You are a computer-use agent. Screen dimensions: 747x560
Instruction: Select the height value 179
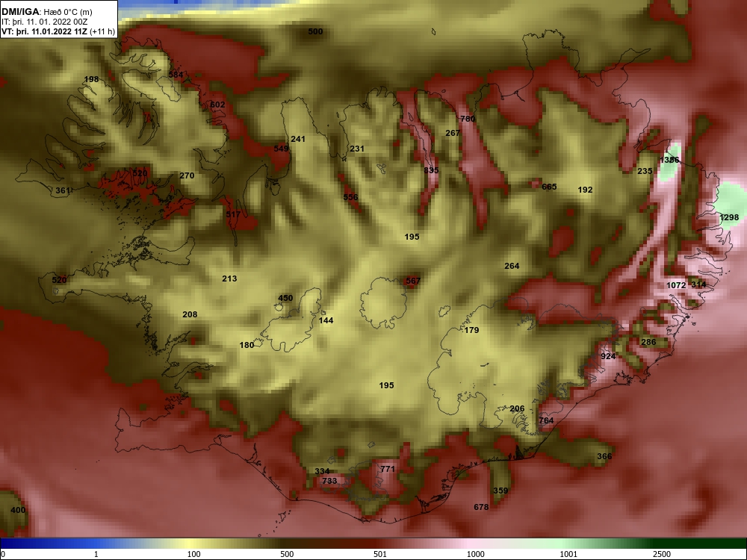click(x=471, y=330)
